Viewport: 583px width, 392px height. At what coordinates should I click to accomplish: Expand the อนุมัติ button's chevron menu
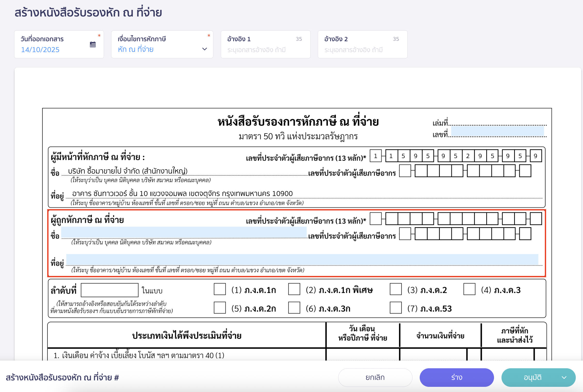click(x=564, y=377)
